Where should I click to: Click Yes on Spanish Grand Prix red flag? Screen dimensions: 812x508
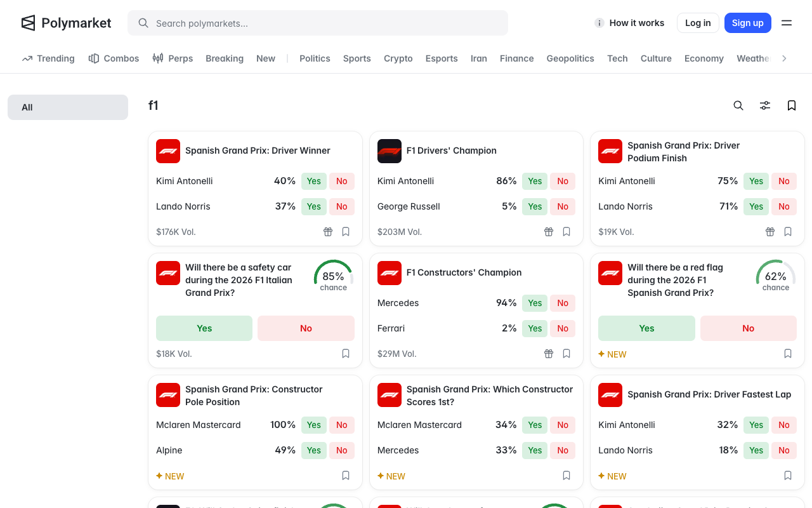coord(646,328)
